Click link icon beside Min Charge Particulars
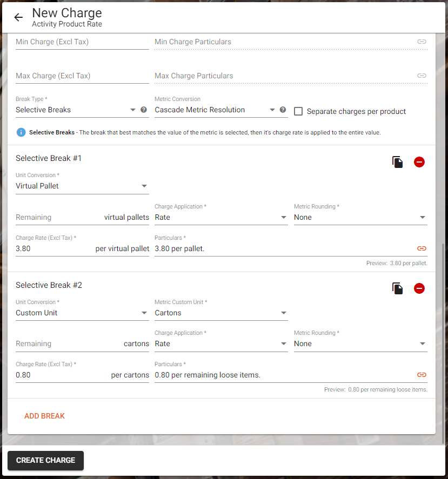Image resolution: width=448 pixels, height=479 pixels. (x=422, y=42)
